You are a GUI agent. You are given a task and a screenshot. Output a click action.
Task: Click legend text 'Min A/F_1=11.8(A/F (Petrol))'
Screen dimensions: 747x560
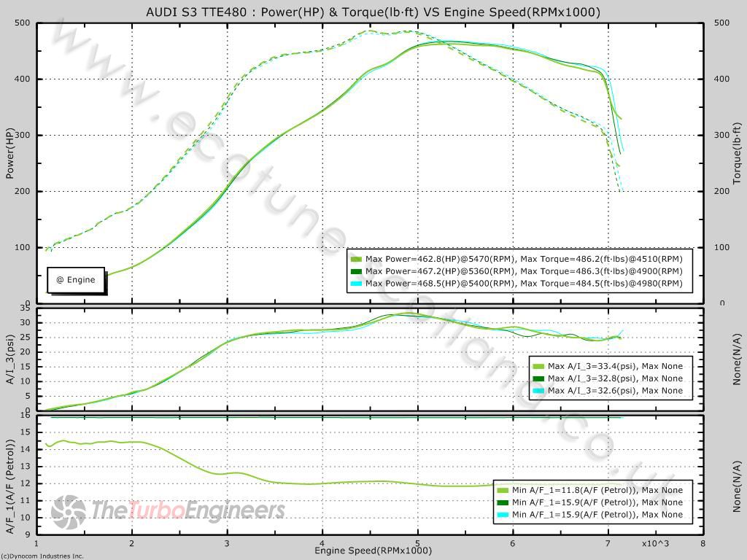(x=574, y=490)
